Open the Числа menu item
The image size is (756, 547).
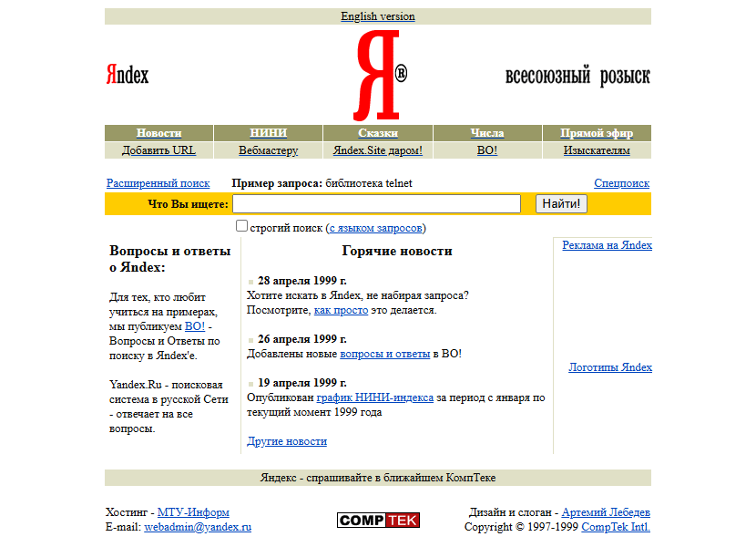click(487, 133)
